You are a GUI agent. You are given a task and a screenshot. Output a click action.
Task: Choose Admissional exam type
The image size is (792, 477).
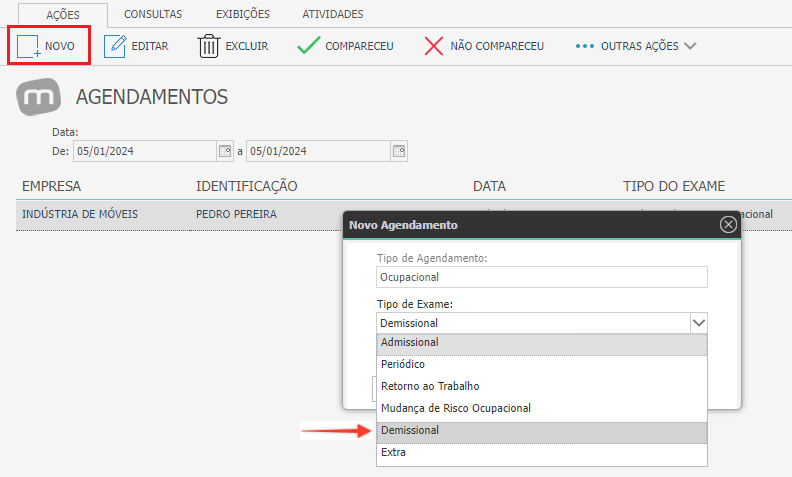(542, 343)
